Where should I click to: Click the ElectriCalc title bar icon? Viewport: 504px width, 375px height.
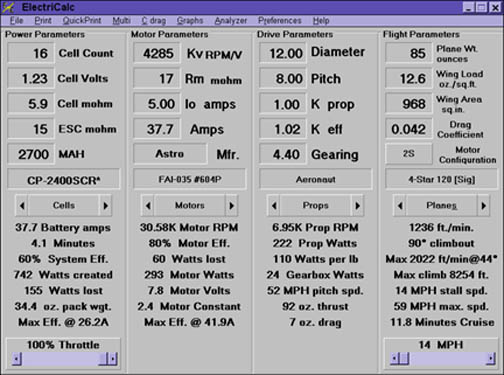(x=9, y=7)
